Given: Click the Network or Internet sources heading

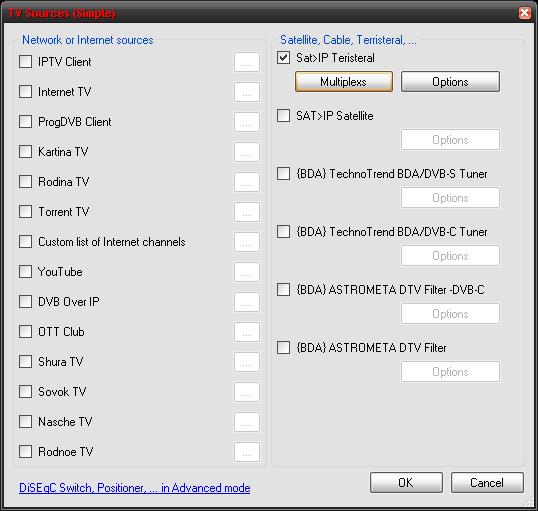Looking at the screenshot, I should click(87, 40).
